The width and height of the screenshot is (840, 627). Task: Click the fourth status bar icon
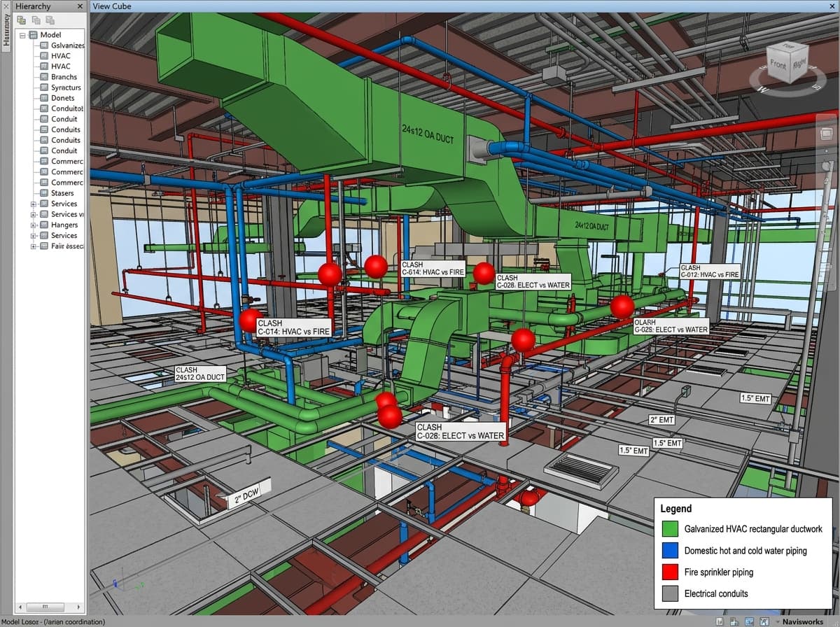coord(764,621)
